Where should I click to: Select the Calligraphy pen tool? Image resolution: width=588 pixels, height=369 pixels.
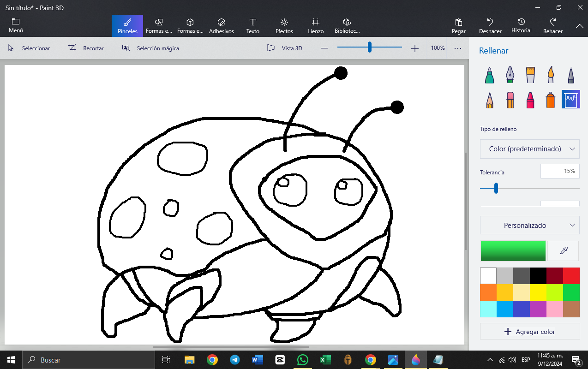[x=510, y=75]
